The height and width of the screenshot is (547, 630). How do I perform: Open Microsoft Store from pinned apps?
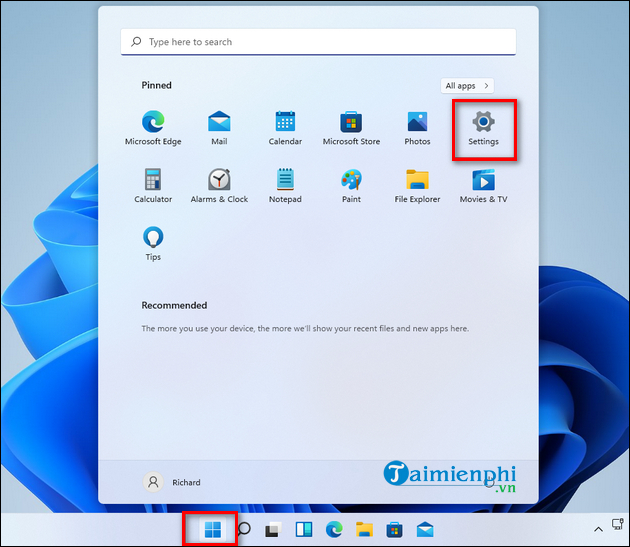351,123
